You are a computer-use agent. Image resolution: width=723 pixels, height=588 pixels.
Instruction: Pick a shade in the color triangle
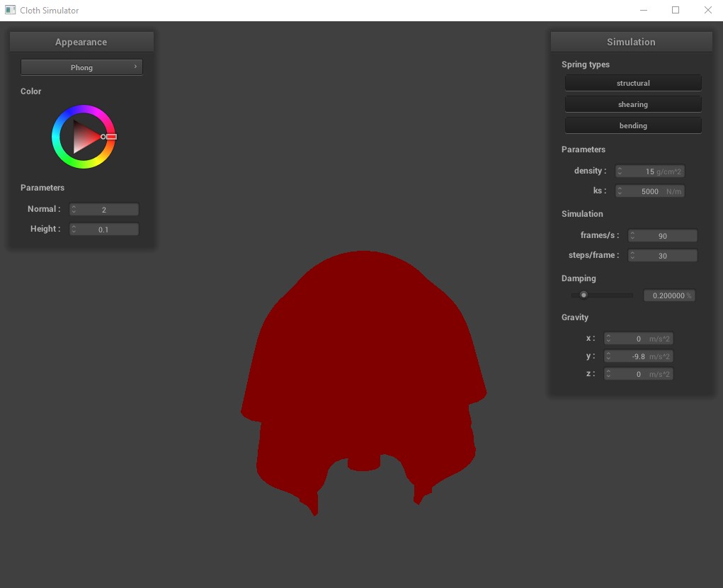coord(84,137)
